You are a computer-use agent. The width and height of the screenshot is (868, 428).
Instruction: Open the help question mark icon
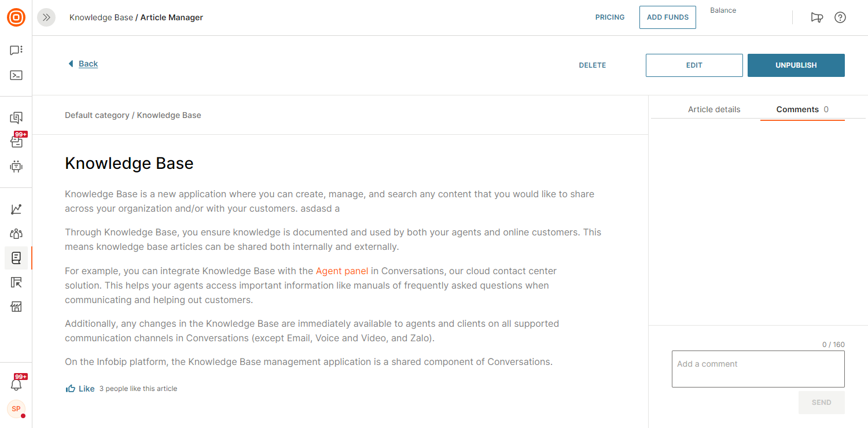tap(840, 17)
